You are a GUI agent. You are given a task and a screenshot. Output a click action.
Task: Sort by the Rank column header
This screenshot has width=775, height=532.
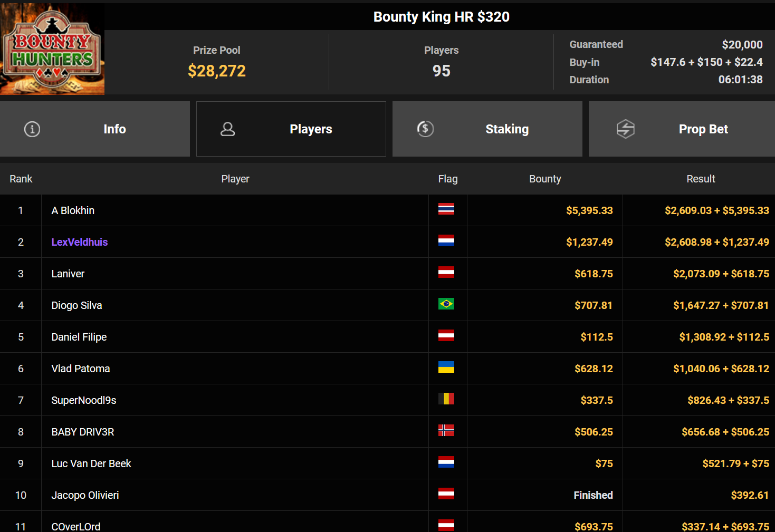click(21, 179)
